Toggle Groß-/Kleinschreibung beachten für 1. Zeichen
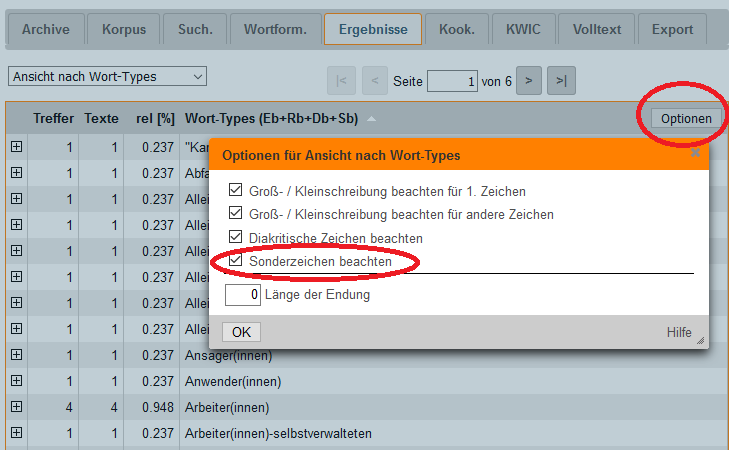Screen dimensions: 729x450 [x=235, y=190]
